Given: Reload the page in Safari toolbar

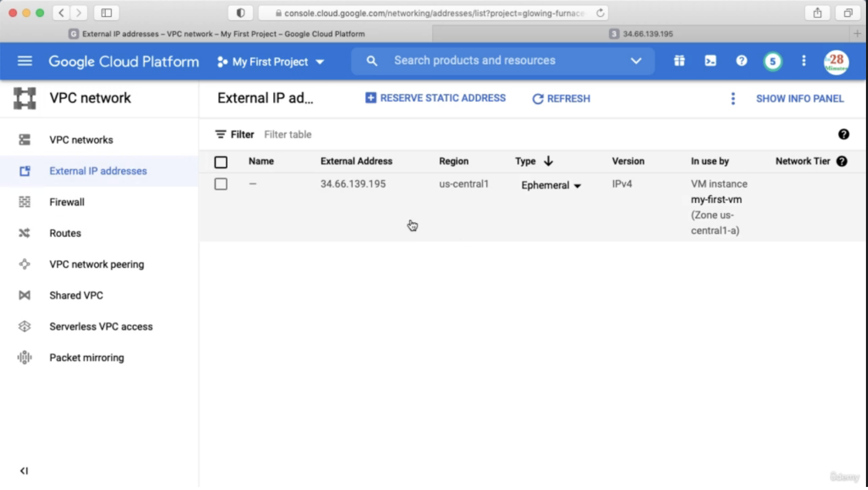Looking at the screenshot, I should pyautogui.click(x=601, y=13).
